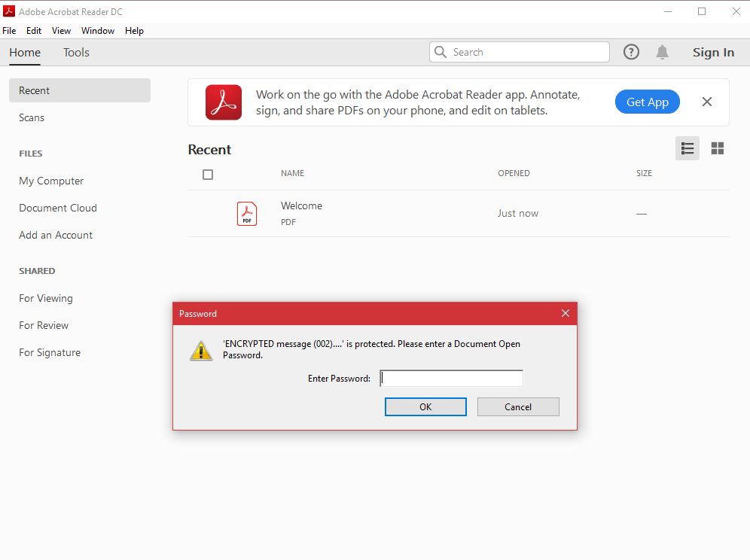Image resolution: width=750 pixels, height=560 pixels.
Task: Open the File menu
Action: [9, 31]
